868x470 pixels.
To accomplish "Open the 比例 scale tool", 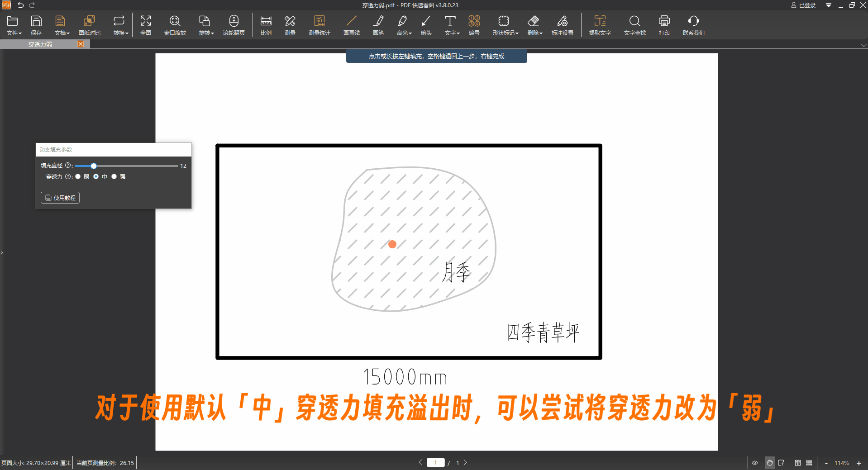I will (x=266, y=25).
